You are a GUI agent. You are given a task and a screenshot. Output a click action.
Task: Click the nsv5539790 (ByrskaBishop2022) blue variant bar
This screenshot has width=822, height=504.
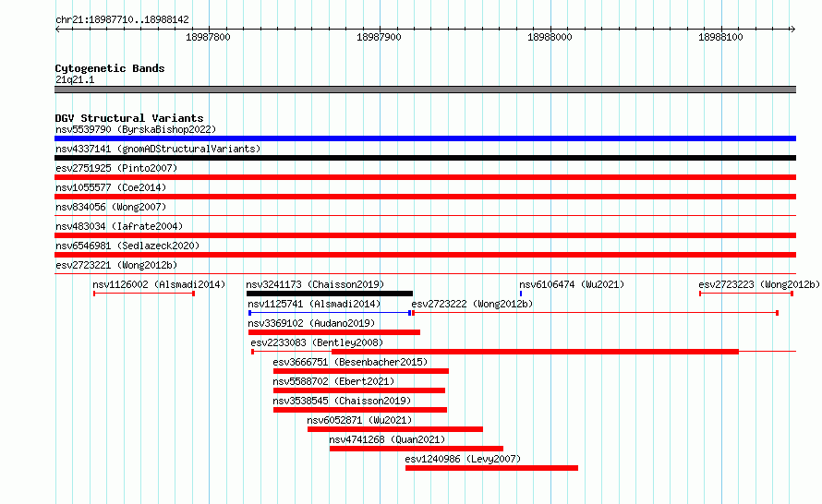click(x=425, y=138)
